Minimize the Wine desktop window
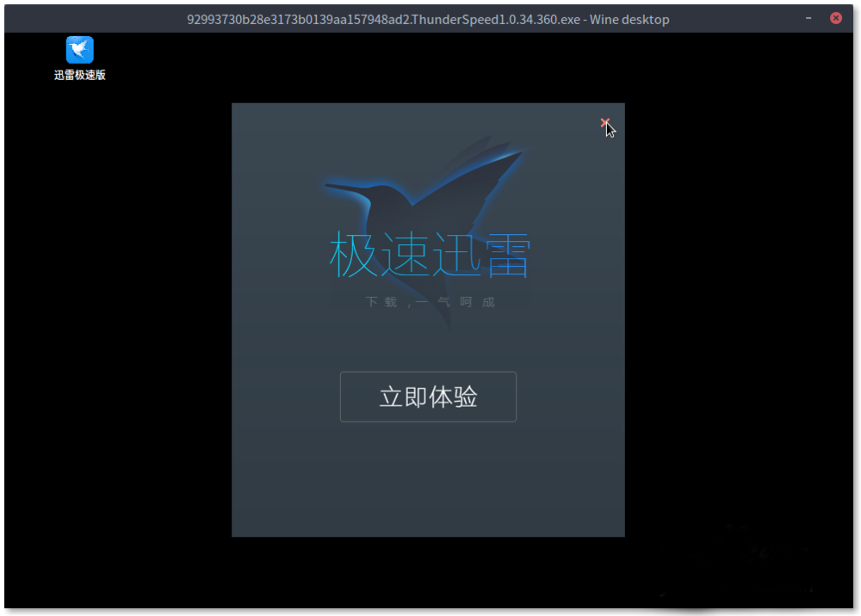The height and width of the screenshot is (616, 861). [x=808, y=19]
